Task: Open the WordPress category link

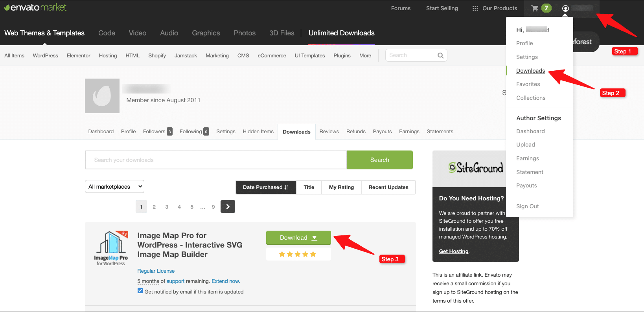Action: coord(46,55)
